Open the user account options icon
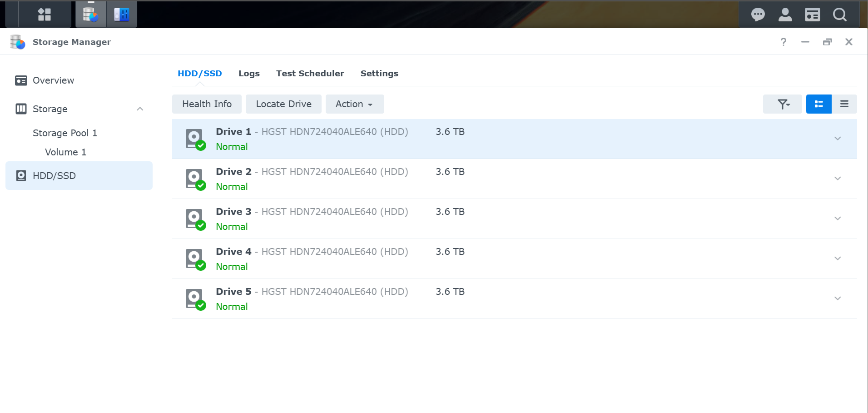 (785, 15)
